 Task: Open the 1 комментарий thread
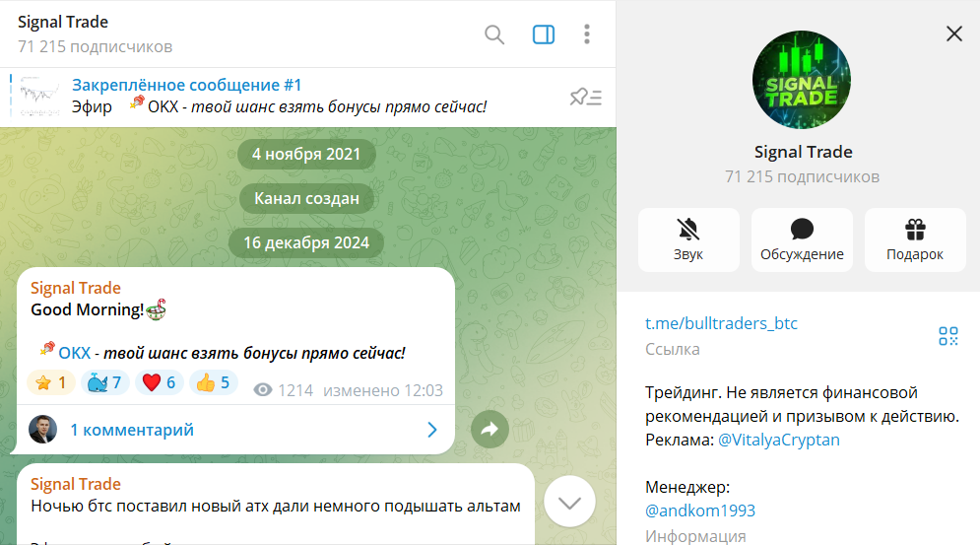132,430
